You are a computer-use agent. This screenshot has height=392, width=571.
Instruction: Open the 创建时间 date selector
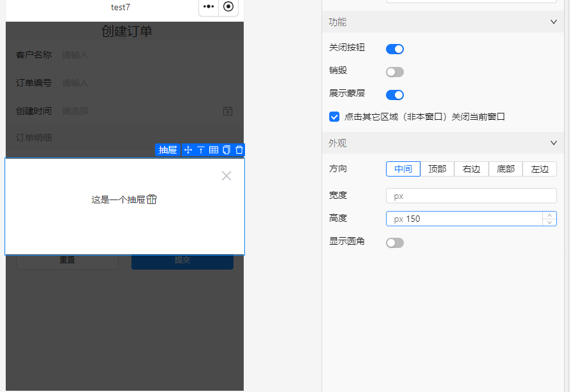point(147,111)
